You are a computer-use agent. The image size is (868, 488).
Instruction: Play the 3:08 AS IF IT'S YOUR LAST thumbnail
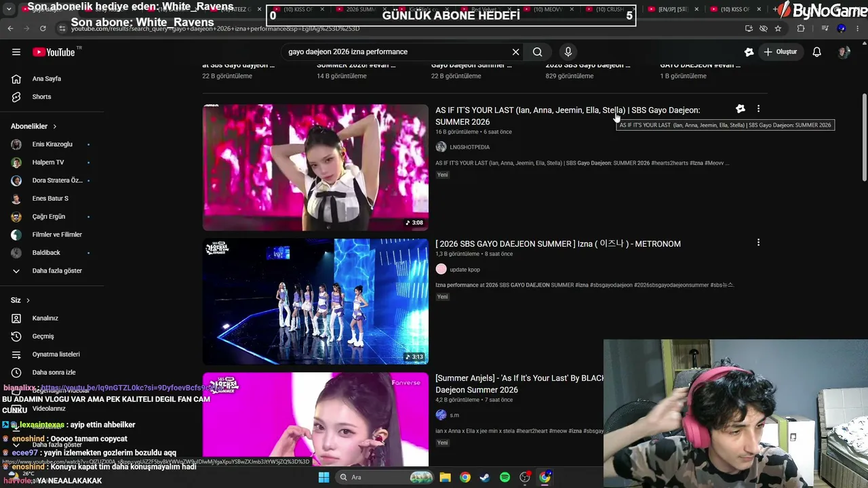coord(315,167)
